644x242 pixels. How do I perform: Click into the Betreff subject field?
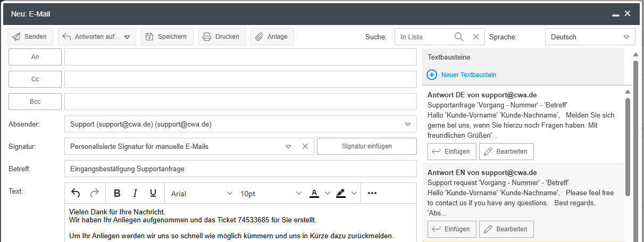coord(240,169)
